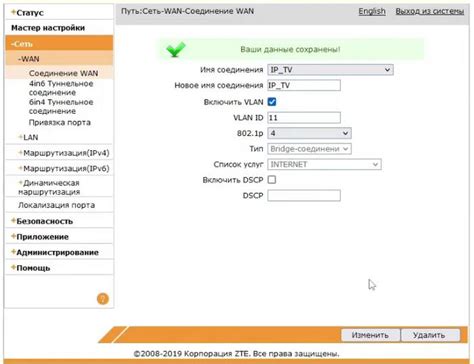
Task: Click the orange help question mark icon
Action: point(103,299)
